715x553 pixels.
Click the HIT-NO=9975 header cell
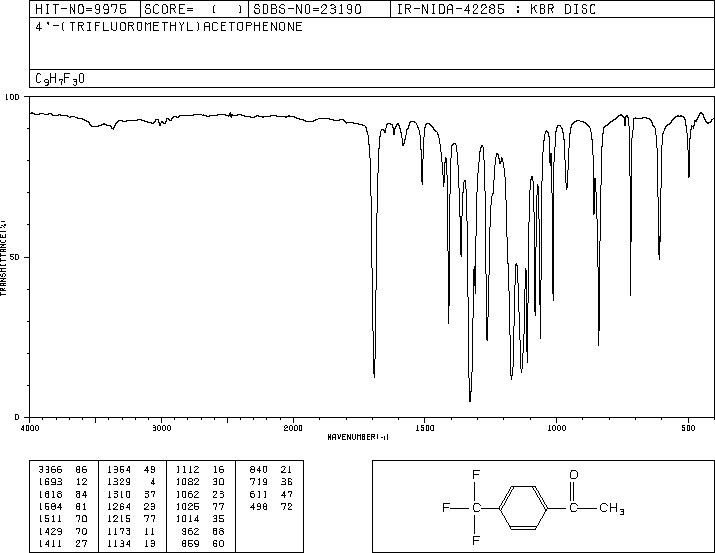(85, 9)
